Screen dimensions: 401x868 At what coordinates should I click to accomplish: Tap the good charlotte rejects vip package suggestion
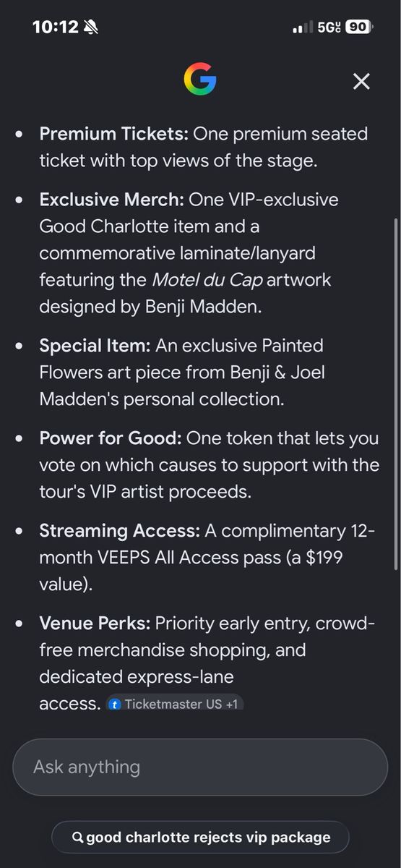coord(200,838)
